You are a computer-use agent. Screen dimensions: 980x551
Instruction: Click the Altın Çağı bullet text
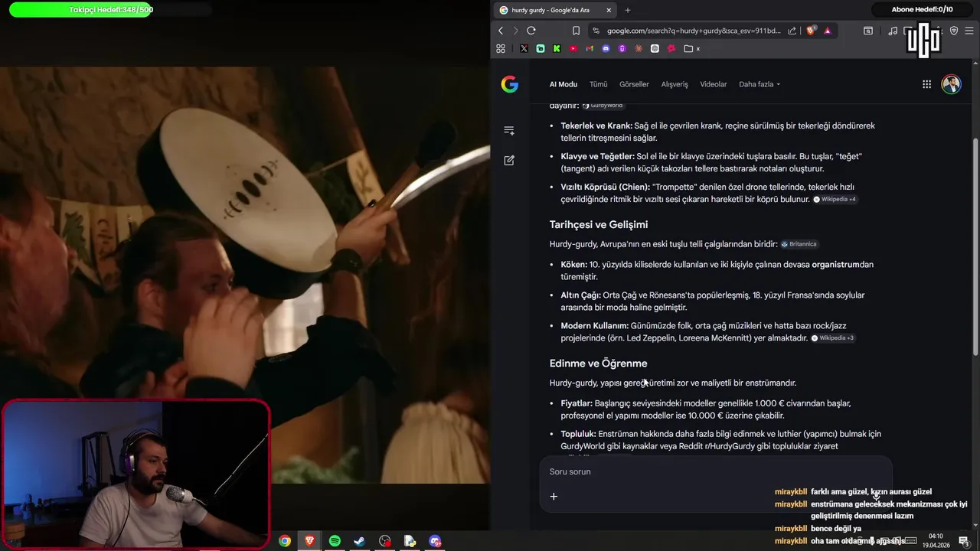click(712, 301)
